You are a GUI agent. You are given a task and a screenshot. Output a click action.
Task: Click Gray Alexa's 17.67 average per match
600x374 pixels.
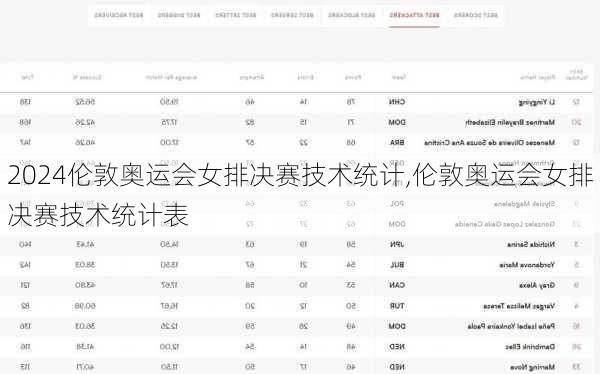(x=169, y=286)
